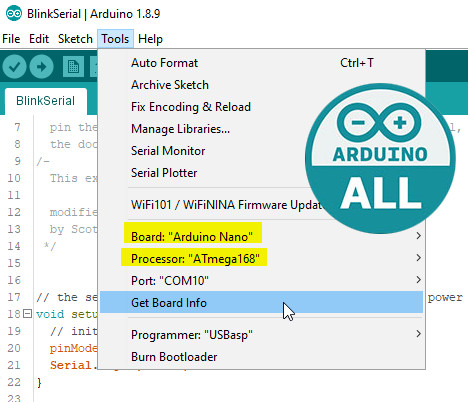Expand the Programmer "USBasp" submenu
Image resolution: width=468 pixels, height=402 pixels.
(261, 334)
